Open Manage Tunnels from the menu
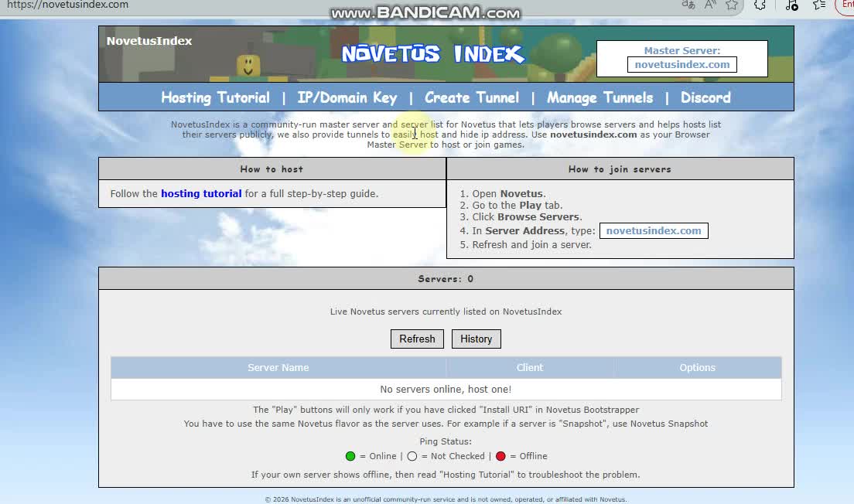The image size is (854, 504). (600, 97)
